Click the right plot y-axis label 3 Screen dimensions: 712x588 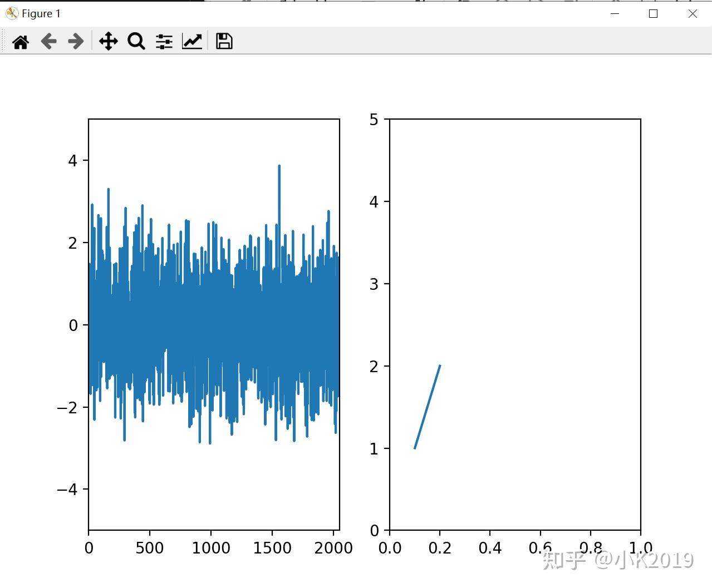(x=374, y=284)
